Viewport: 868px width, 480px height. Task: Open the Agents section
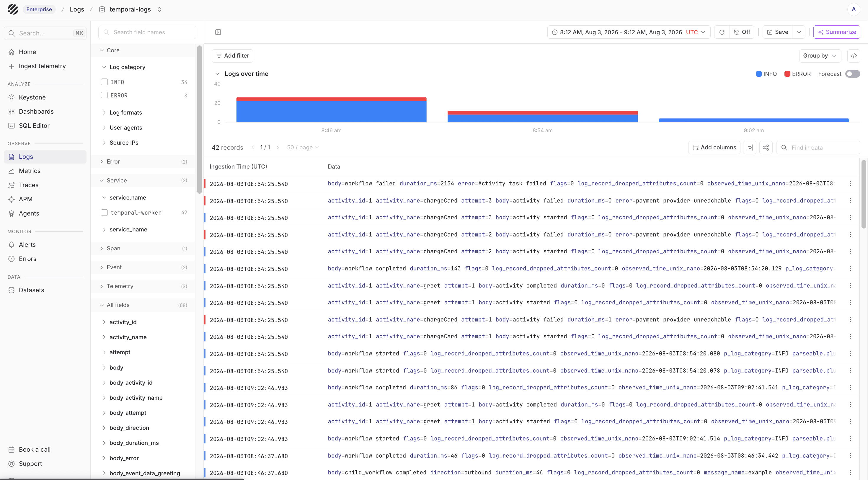point(45,213)
